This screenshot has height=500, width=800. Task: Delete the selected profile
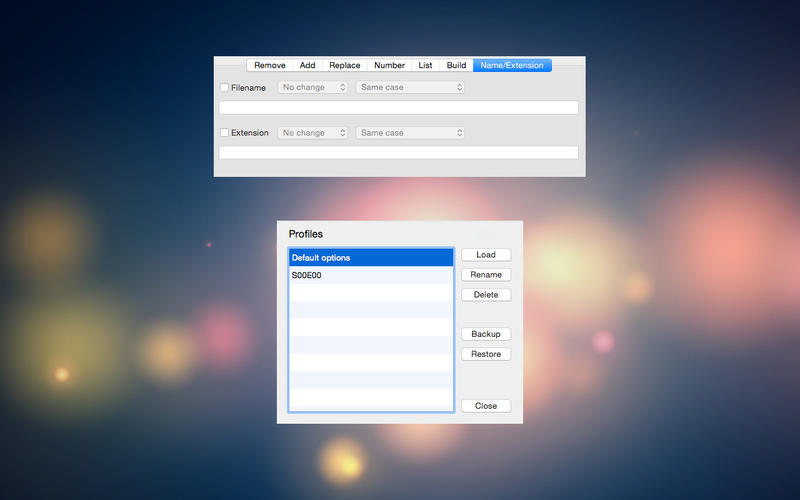pos(486,295)
